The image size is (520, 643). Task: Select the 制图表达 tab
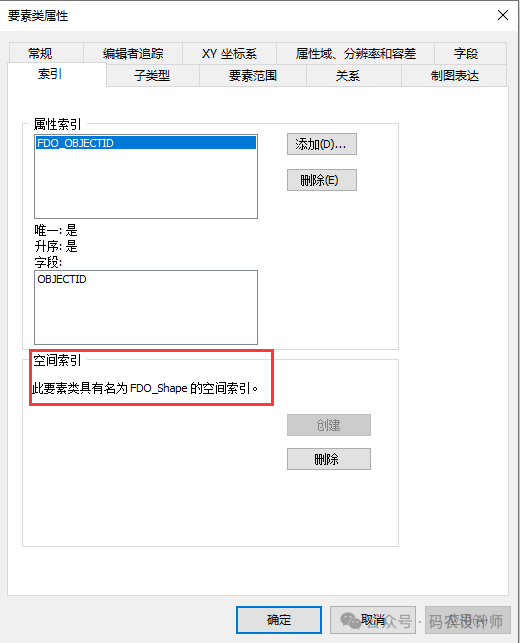[454, 75]
